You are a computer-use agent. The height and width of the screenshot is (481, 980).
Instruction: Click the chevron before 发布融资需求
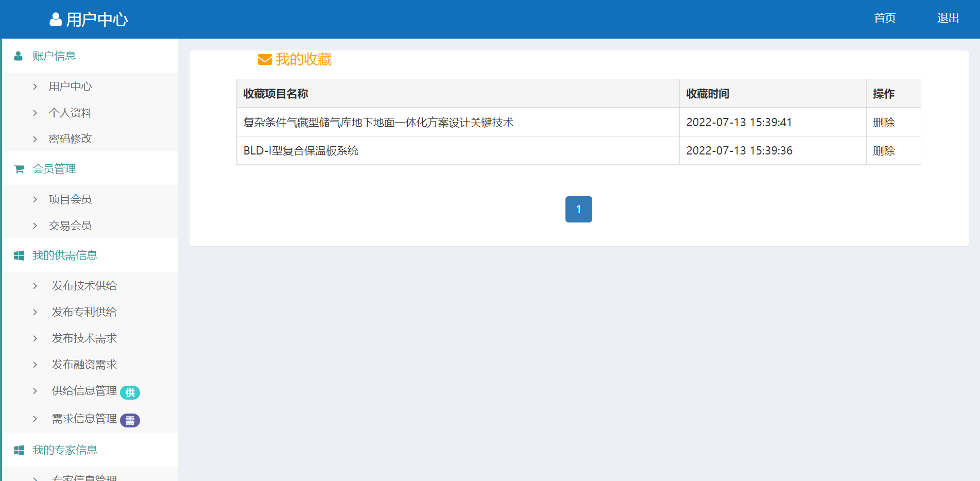coord(35,365)
